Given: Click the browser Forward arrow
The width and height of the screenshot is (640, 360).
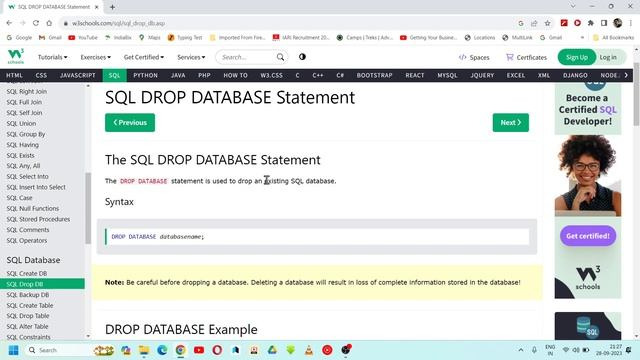Looking at the screenshot, I should [x=22, y=23].
